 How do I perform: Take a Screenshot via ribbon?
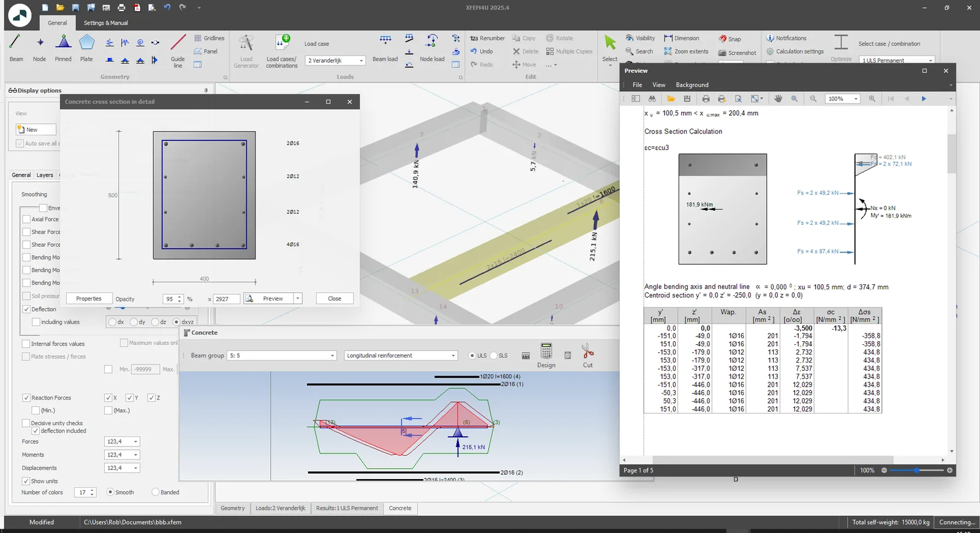[x=737, y=53]
